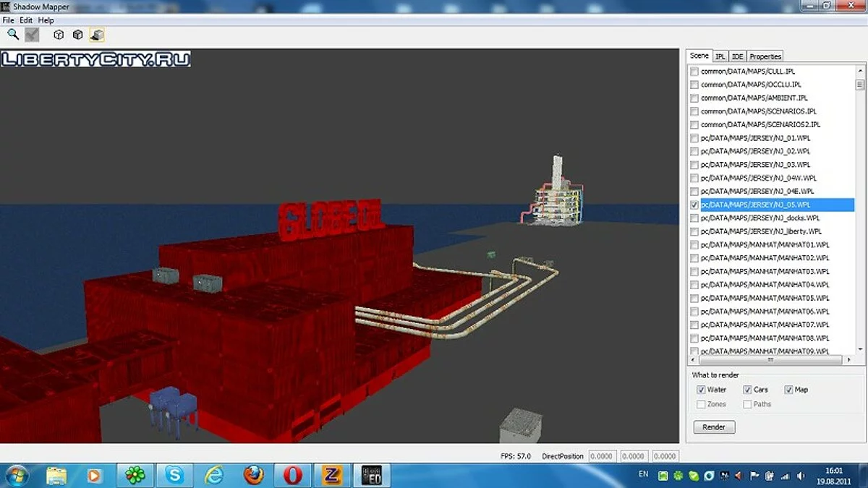The height and width of the screenshot is (488, 868).
Task: Toggle the Water render checkbox
Action: coord(701,390)
